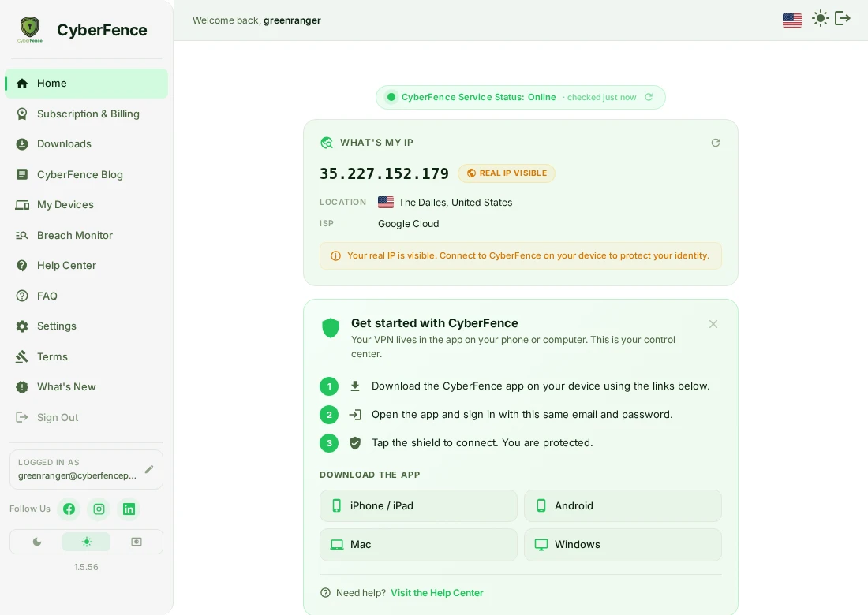
Task: Click Sign Out in the sidebar
Action: coord(86,417)
